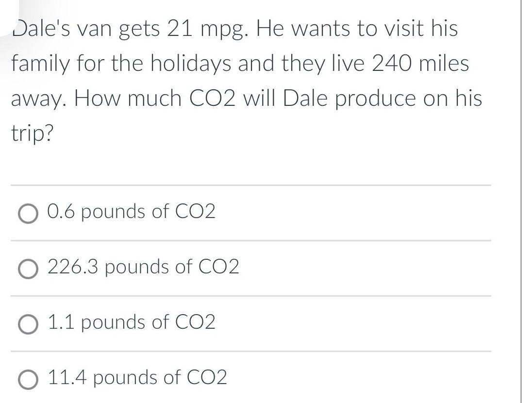Click the radio circle beside 0.6 pounds
This screenshot has height=403, width=532.
[28, 213]
